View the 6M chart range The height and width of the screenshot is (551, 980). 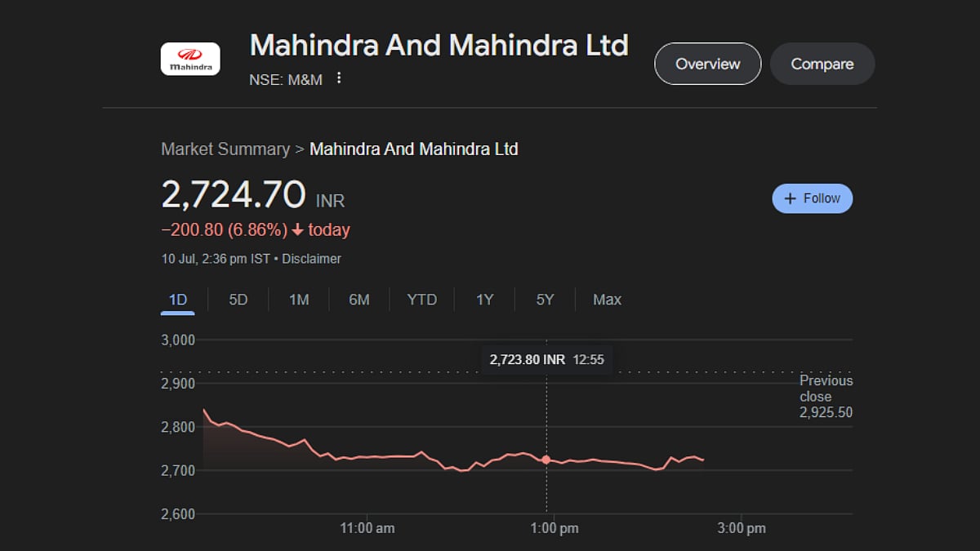pyautogui.click(x=359, y=299)
